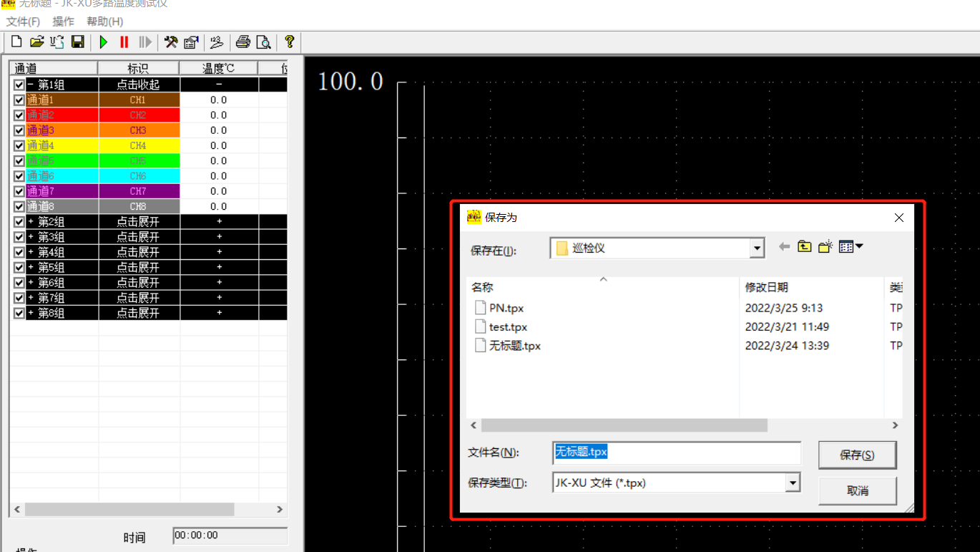Click the properties form toolbar icon
Image resolution: width=980 pixels, height=552 pixels.
tap(191, 42)
